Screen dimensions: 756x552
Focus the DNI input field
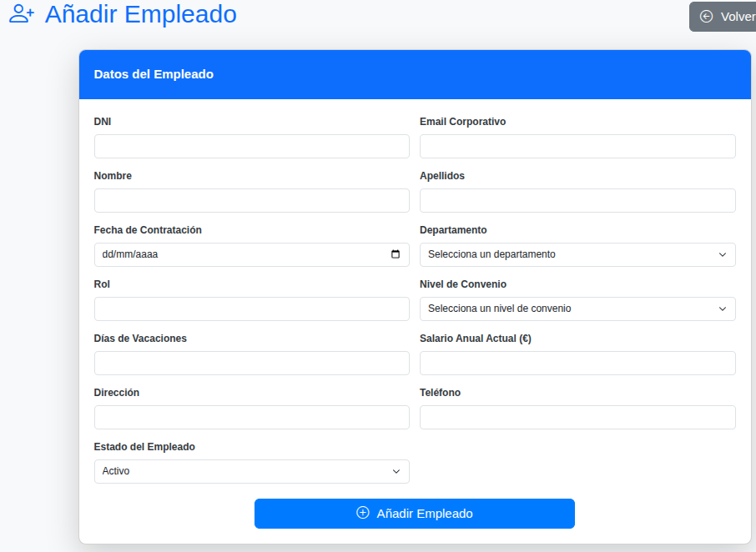(x=251, y=147)
